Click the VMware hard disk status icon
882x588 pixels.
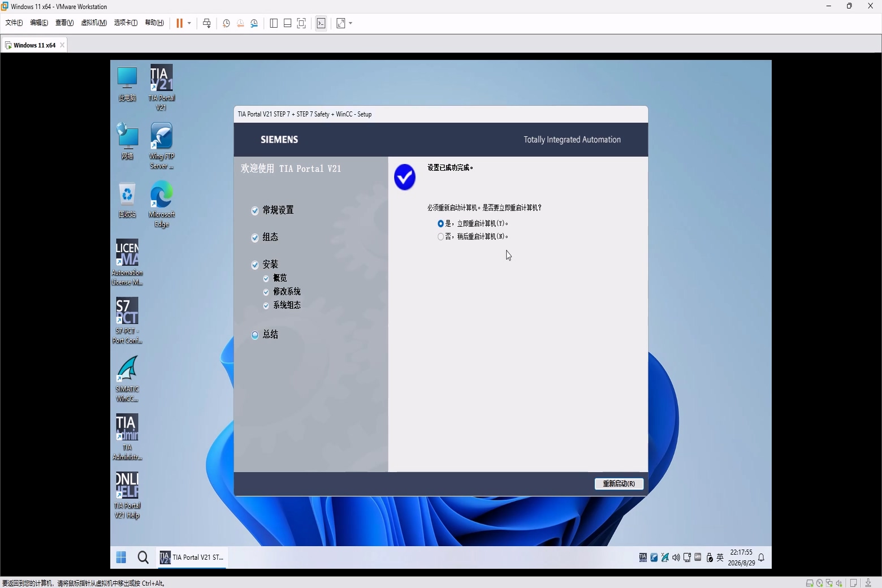(x=810, y=583)
